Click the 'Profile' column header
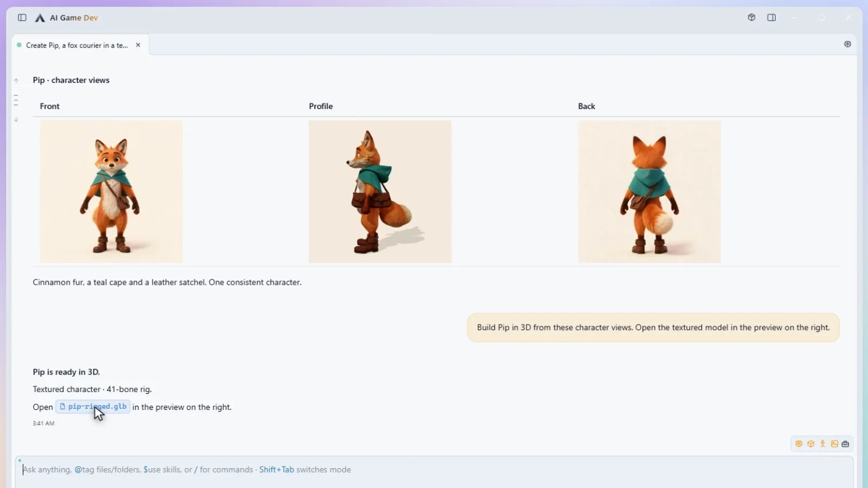Image resolution: width=868 pixels, height=488 pixels. click(x=321, y=106)
